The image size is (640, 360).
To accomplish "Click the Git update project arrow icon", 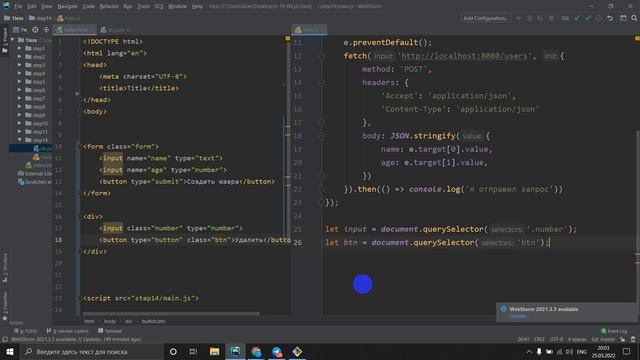I will click(577, 18).
